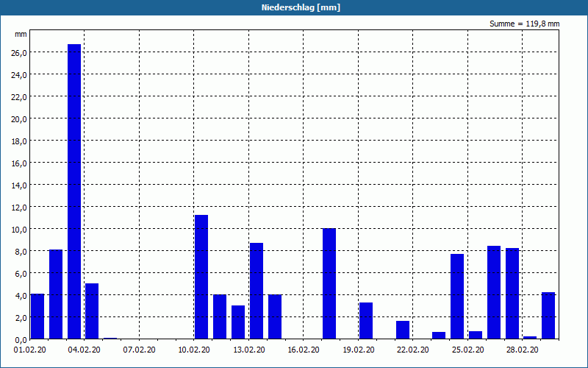Select the first bar, for 01.02.20
The height and width of the screenshot is (368, 588).
click(37, 316)
